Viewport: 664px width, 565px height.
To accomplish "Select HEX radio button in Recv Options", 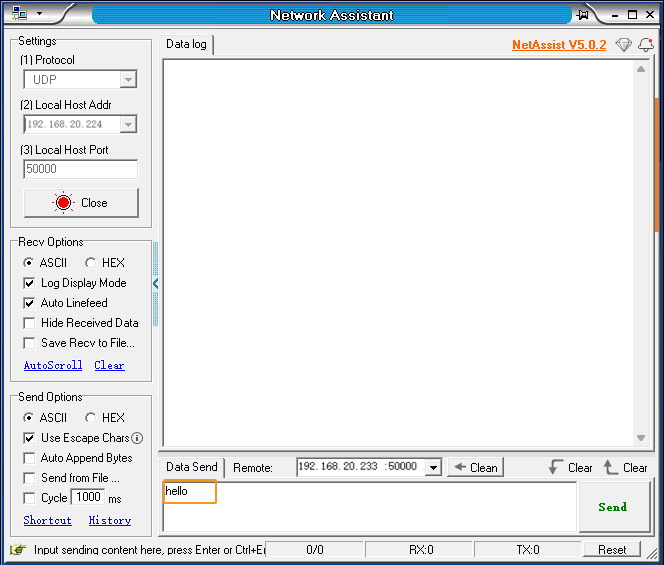I will (90, 263).
